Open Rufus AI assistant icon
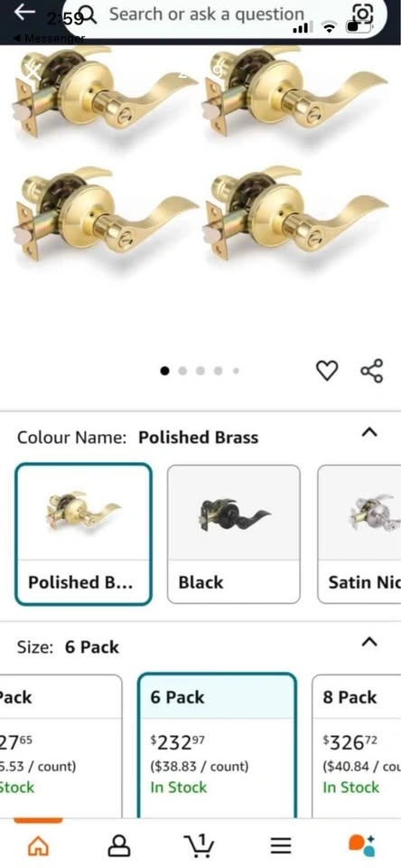Viewport: 401px width, 868px height. [x=362, y=844]
